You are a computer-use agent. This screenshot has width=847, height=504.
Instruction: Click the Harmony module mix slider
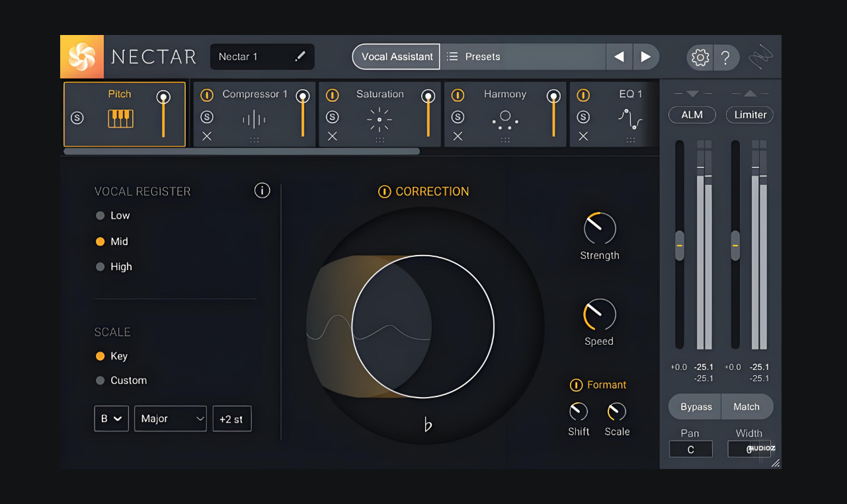point(553,115)
